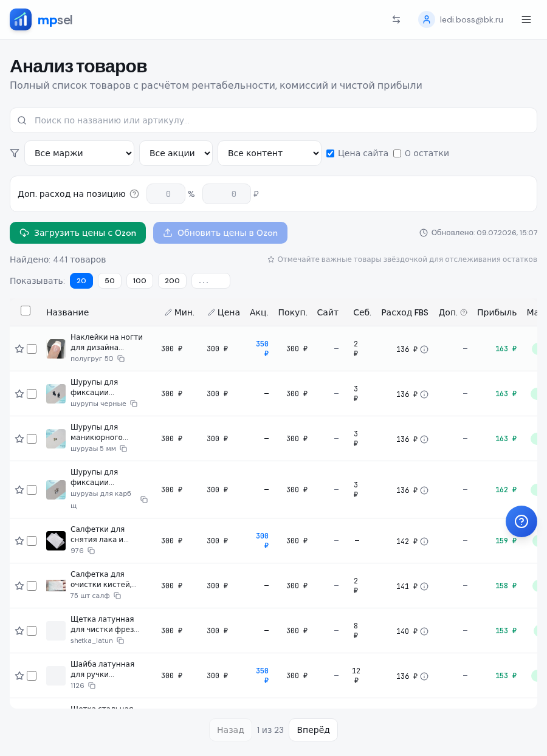The height and width of the screenshot is (756, 547).
Task: Check the select-all checkbox in table header
Action: point(26,311)
